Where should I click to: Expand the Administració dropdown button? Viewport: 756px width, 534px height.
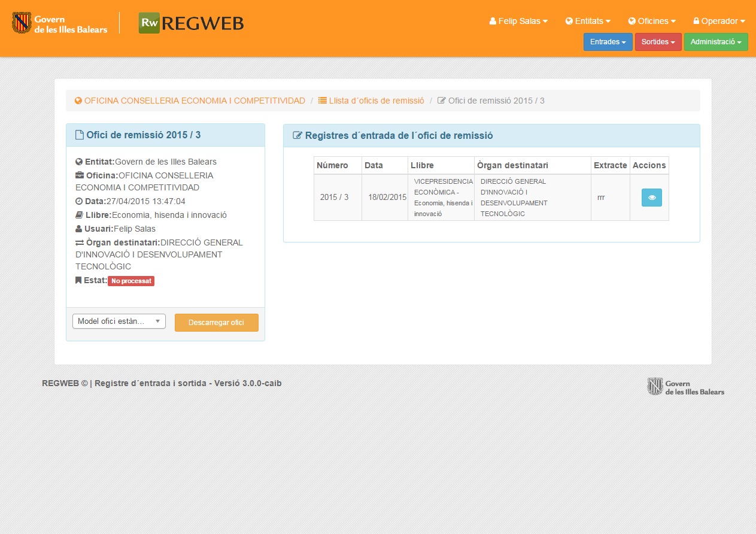pos(715,42)
